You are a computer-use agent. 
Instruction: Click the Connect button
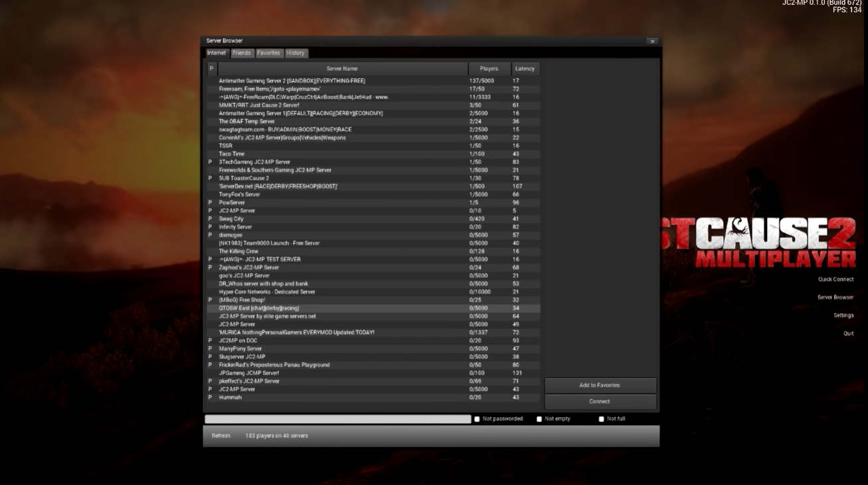click(600, 401)
